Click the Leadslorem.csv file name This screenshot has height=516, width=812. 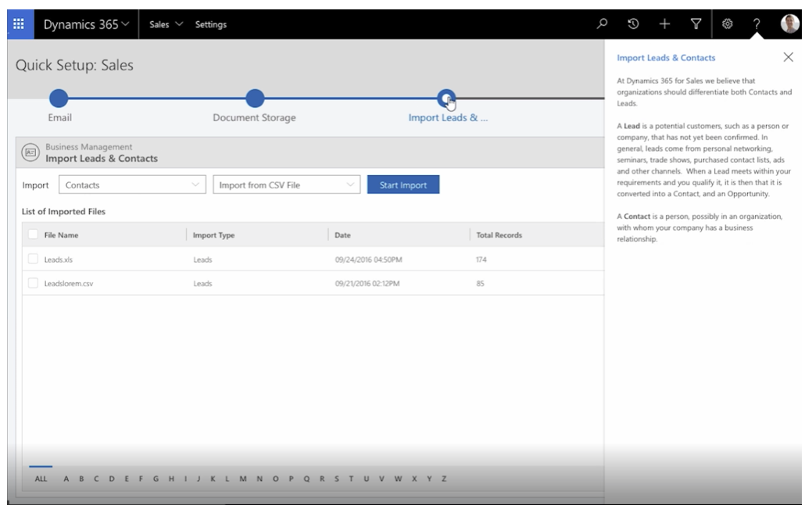(68, 283)
